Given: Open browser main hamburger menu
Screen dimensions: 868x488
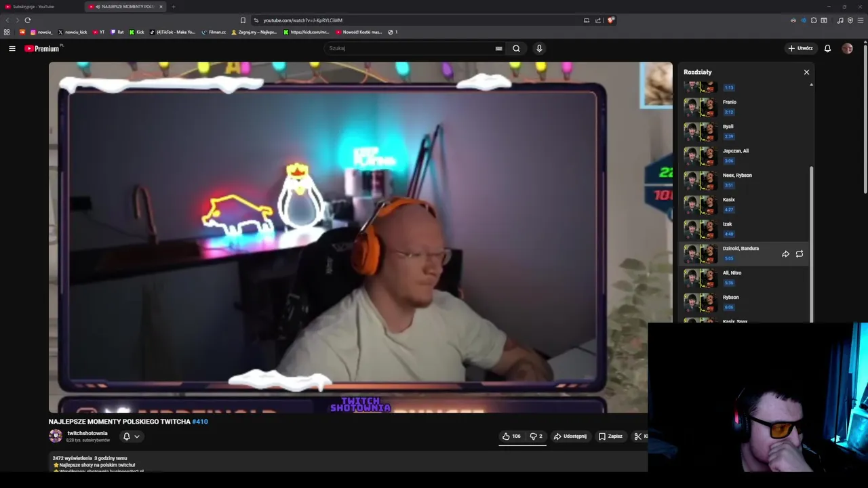Looking at the screenshot, I should [861, 20].
